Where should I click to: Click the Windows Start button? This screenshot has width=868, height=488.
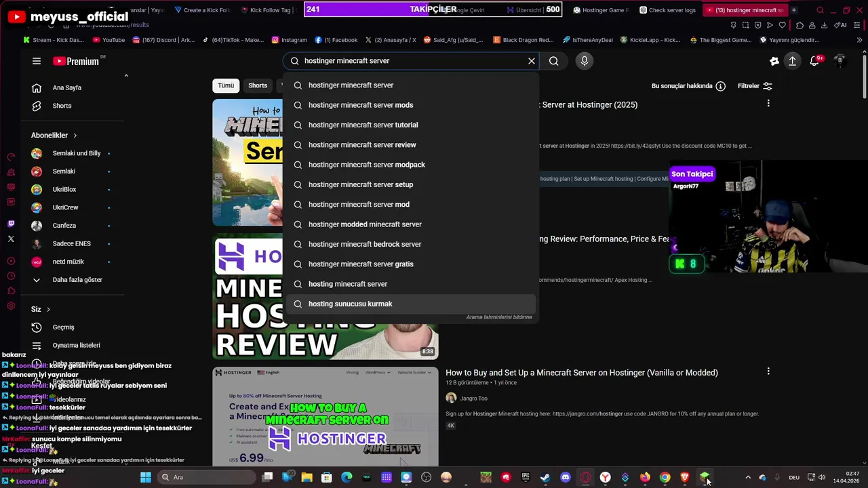(146, 477)
